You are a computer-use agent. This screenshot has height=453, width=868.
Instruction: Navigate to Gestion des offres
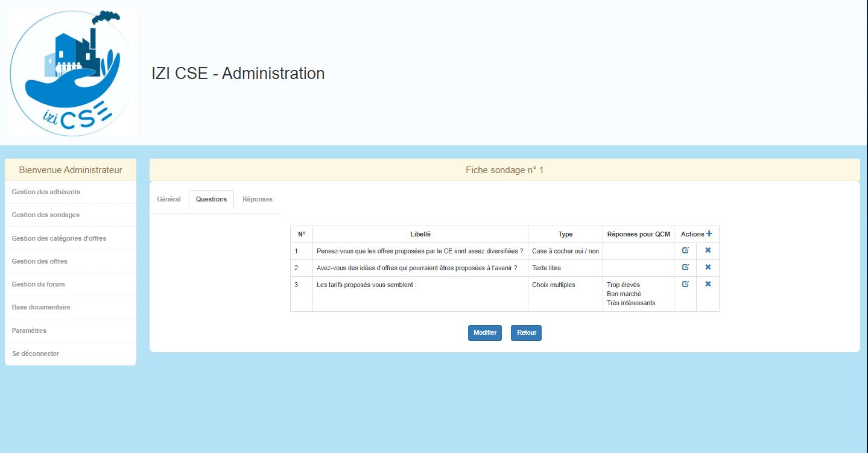point(40,261)
